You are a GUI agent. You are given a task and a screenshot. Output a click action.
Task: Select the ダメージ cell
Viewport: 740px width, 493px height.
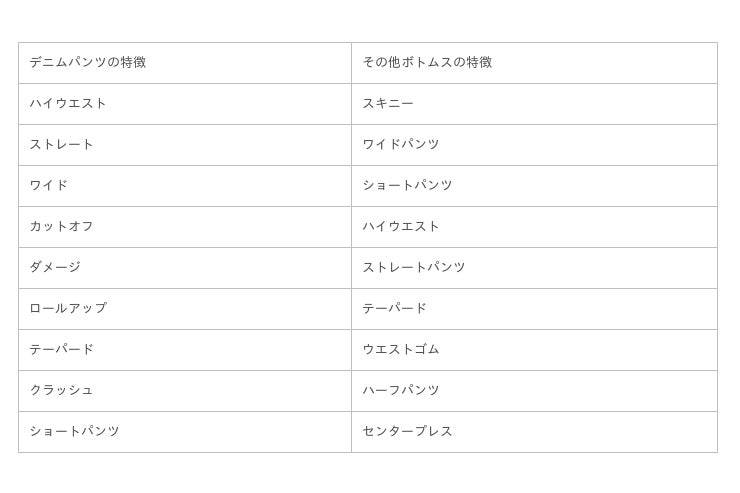pyautogui.click(x=55, y=267)
